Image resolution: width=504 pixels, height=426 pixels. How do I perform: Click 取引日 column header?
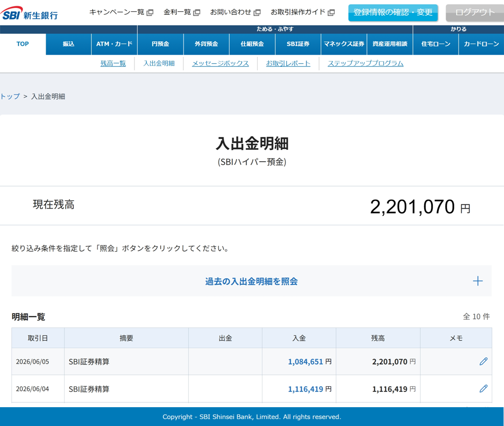pyautogui.click(x=38, y=338)
